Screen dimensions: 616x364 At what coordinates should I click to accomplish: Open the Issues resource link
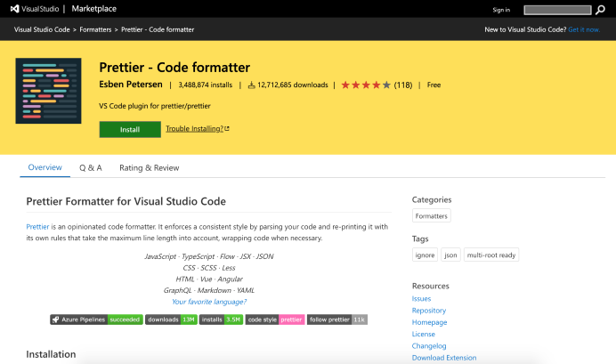[421, 299]
